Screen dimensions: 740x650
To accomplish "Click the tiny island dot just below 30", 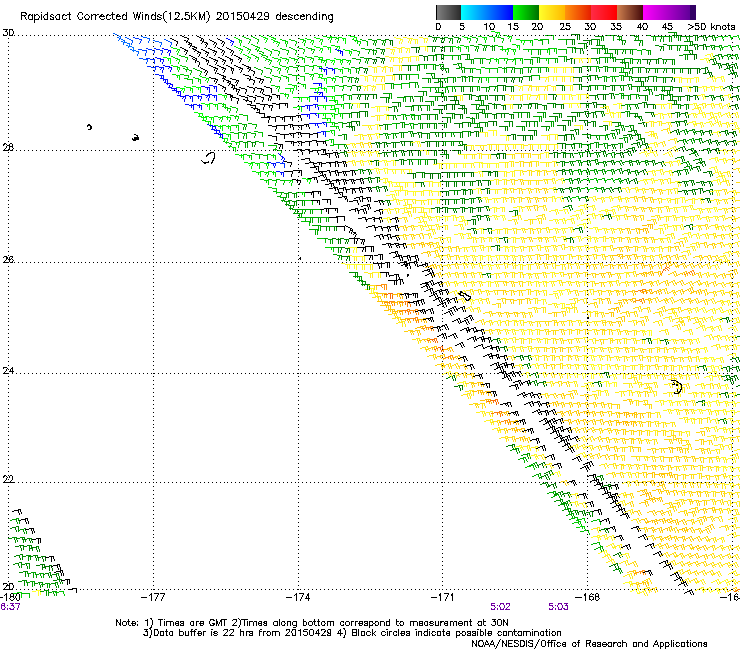I will tap(89, 127).
